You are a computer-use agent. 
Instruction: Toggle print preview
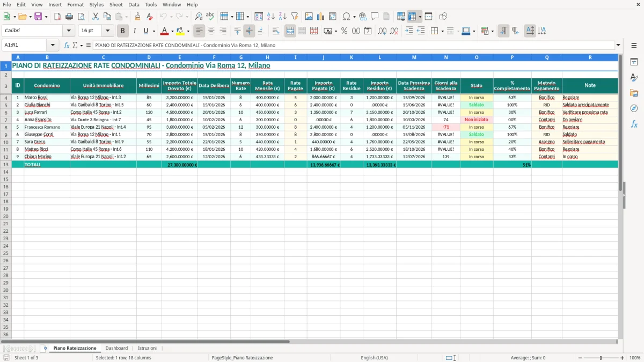(x=81, y=17)
